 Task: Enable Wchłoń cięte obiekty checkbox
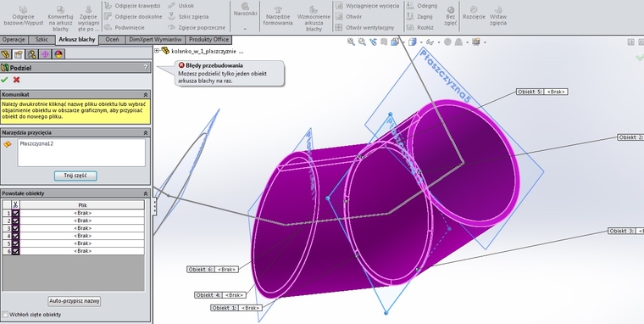[5, 315]
